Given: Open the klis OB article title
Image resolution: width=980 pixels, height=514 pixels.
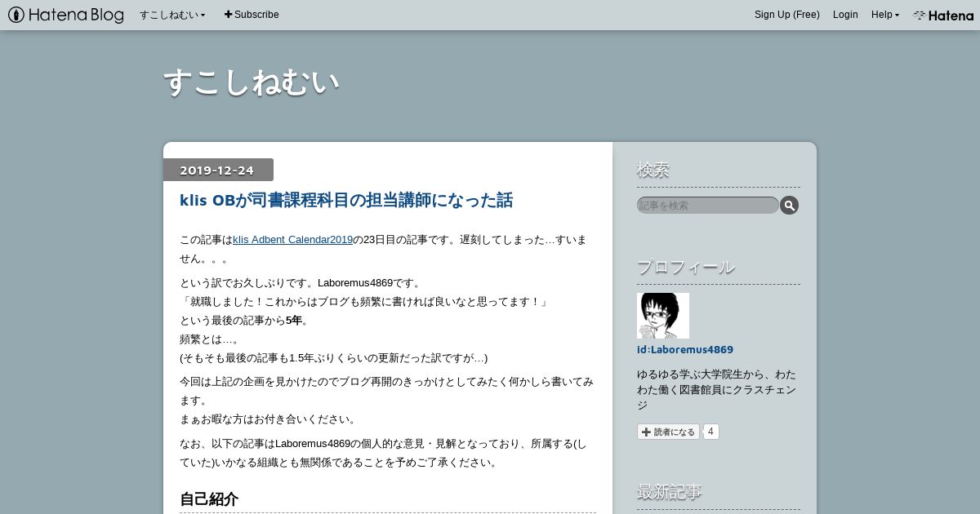Looking at the screenshot, I should pos(346,200).
